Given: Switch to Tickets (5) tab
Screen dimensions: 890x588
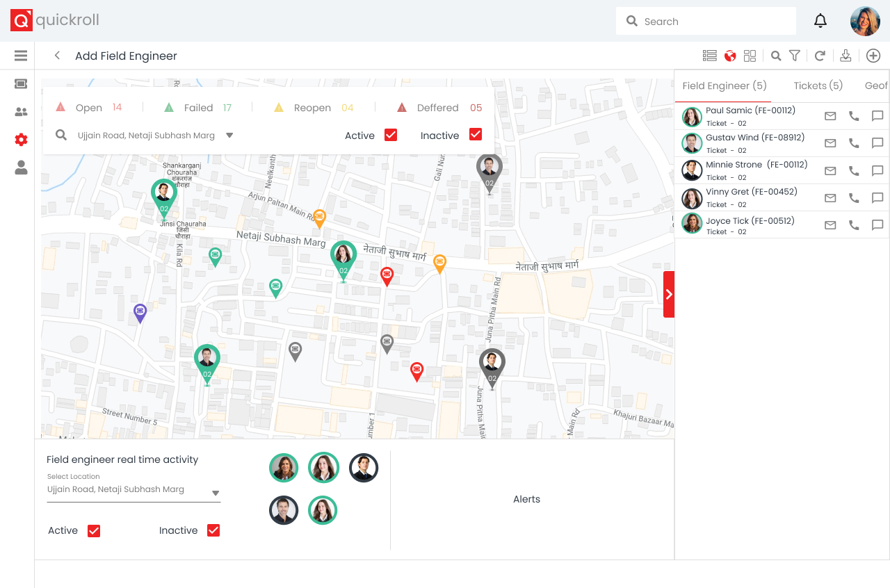Looking at the screenshot, I should pos(818,85).
